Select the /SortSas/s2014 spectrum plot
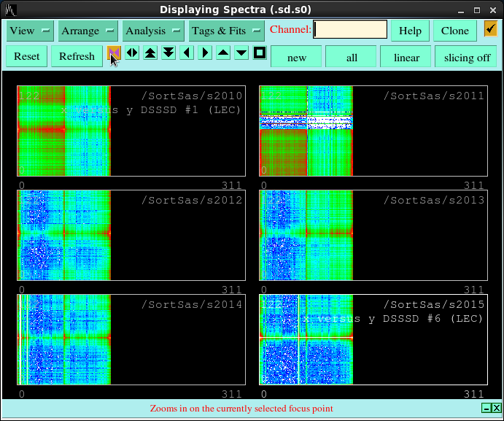The width and height of the screenshot is (504, 421). pos(131,339)
